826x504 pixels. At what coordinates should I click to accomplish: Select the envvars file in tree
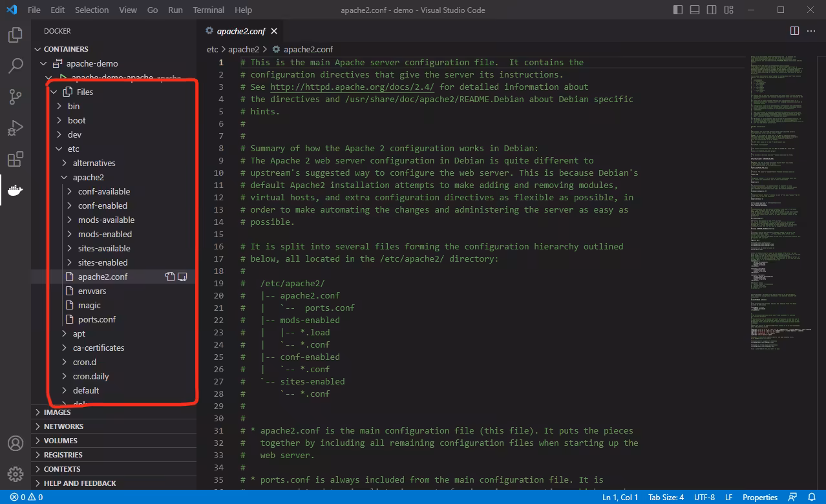[92, 291]
